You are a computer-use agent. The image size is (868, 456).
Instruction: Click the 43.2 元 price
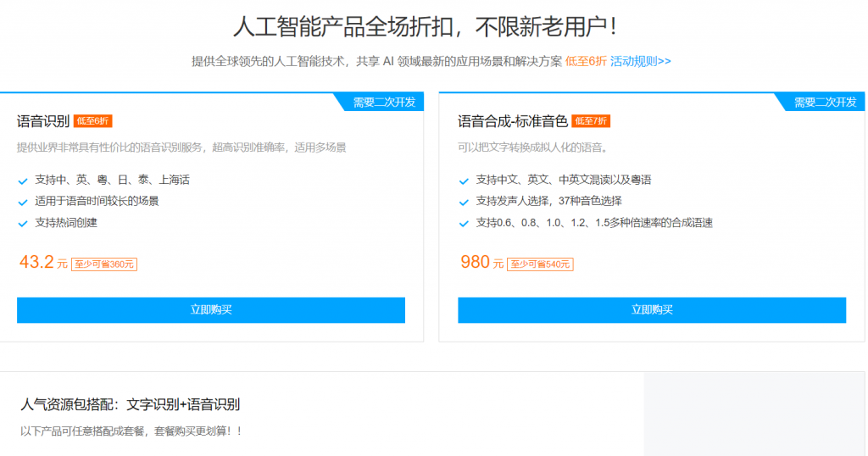43,262
